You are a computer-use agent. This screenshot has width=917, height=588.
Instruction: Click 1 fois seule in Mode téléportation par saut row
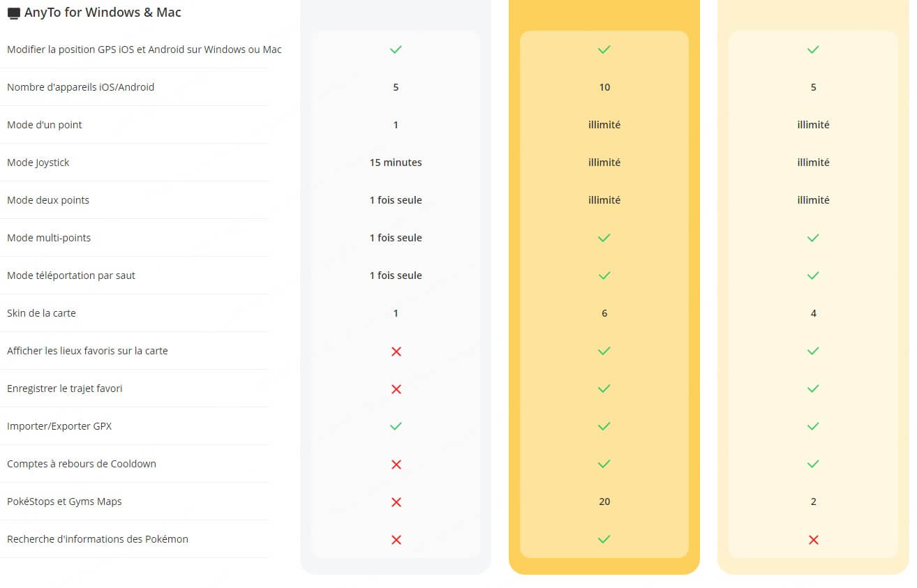[x=396, y=276]
